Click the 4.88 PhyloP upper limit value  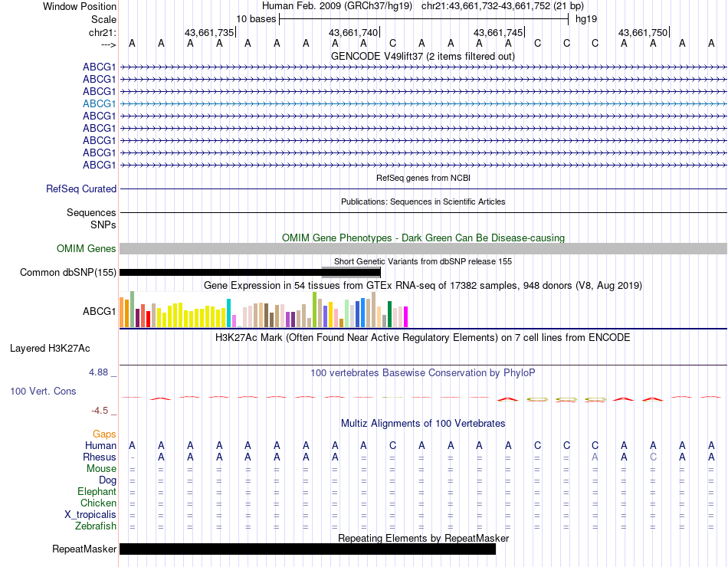click(98, 372)
